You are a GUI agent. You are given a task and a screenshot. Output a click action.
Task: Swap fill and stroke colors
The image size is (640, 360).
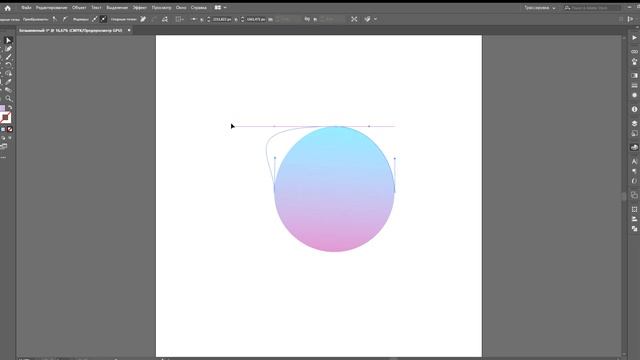10,107
